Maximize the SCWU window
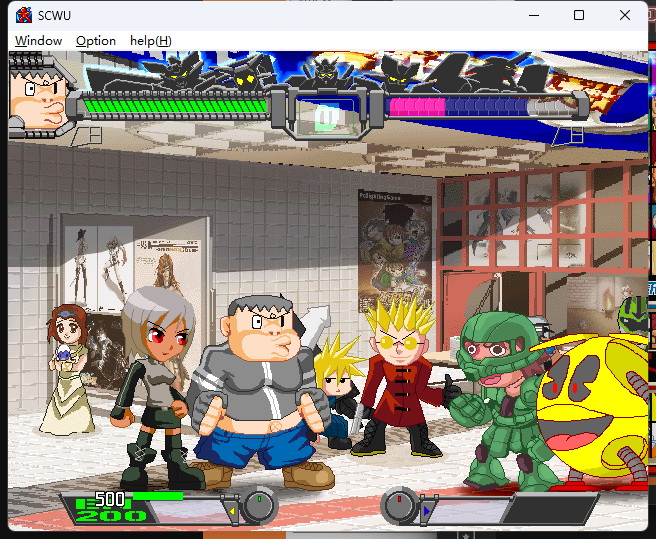Image resolution: width=656 pixels, height=539 pixels. 579,15
